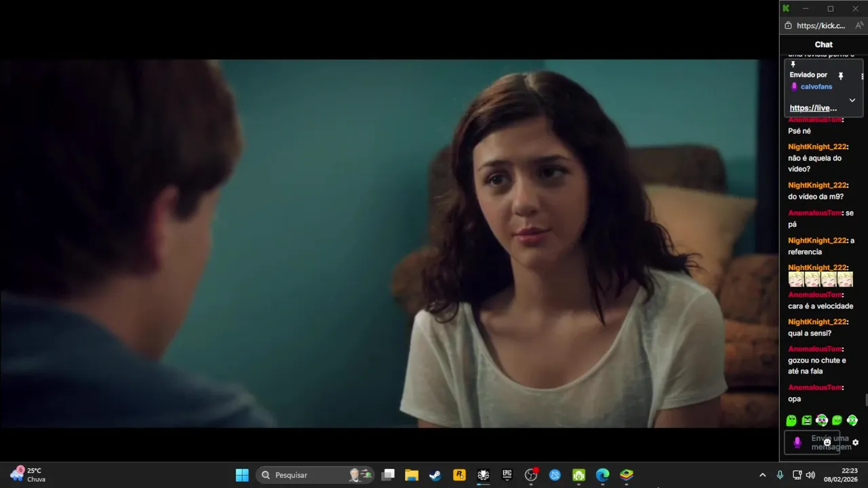Click AnomalousTom username above 'opa'
Image resolution: width=868 pixels, height=488 pixels.
[x=814, y=388]
